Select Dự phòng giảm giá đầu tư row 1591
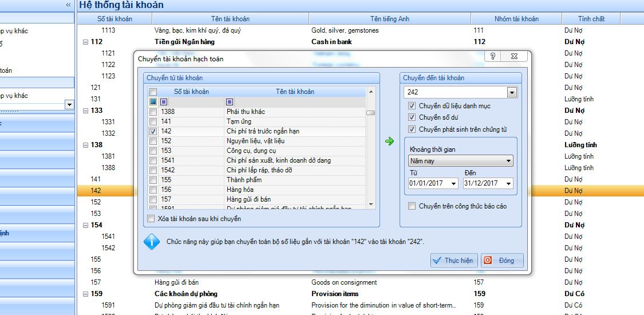 [217, 306]
